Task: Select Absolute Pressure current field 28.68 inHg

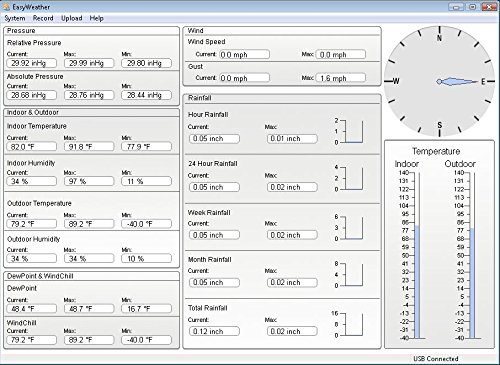Action: 32,95
